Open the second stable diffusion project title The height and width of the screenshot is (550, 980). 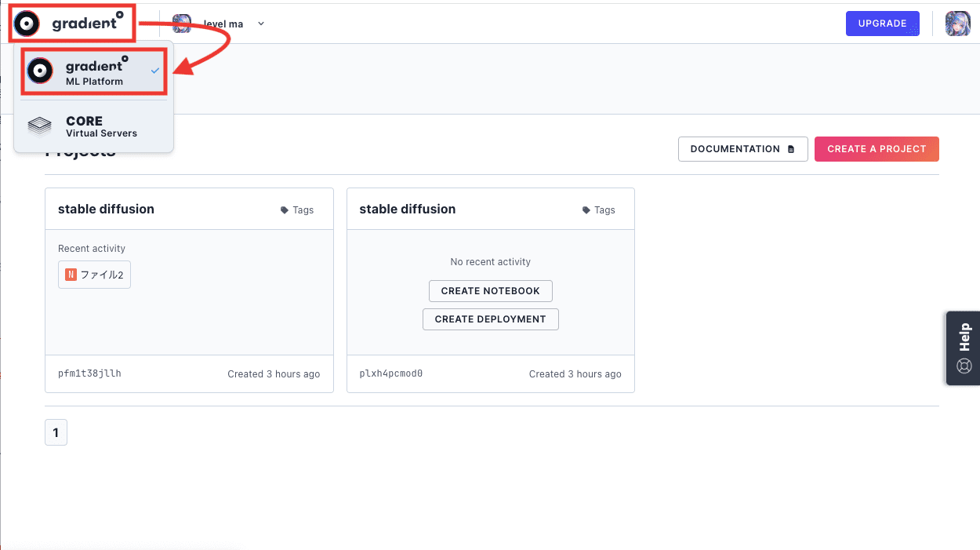(x=407, y=209)
